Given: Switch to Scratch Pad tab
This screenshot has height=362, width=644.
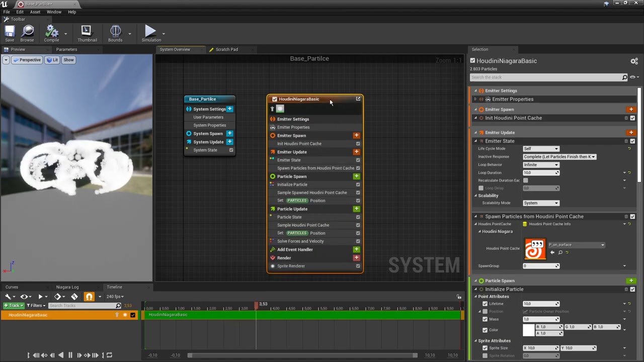Looking at the screenshot, I should coord(226,49).
